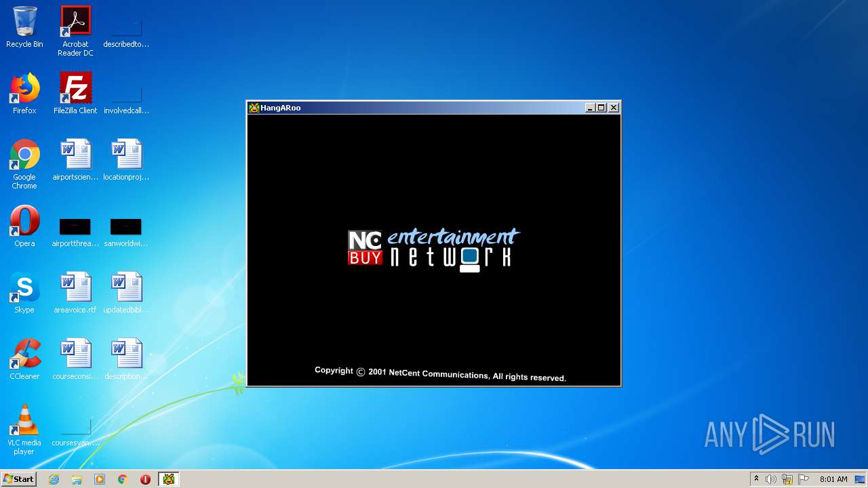
Task: Launch CCleaner desktop shortcut
Action: coord(24,360)
